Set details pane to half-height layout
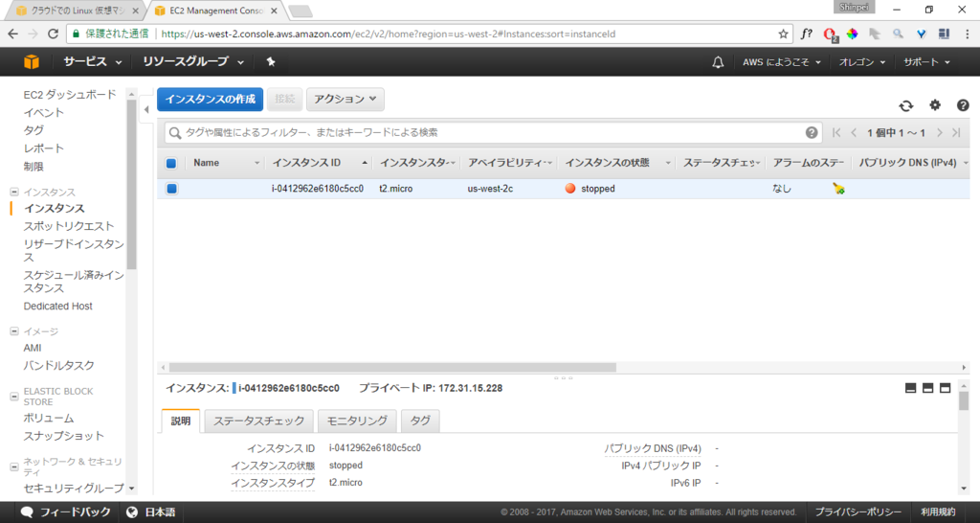This screenshot has width=980, height=523. 928,388
